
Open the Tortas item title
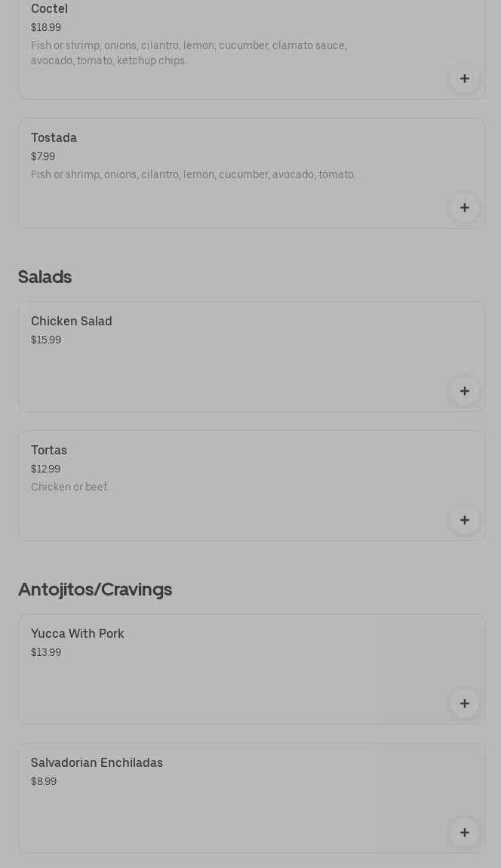pyautogui.click(x=49, y=451)
